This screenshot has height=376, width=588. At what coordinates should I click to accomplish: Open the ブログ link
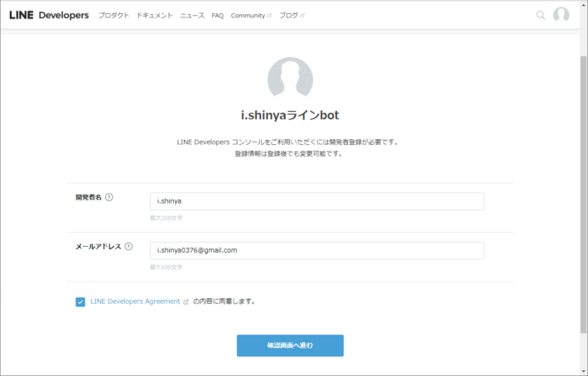click(289, 16)
